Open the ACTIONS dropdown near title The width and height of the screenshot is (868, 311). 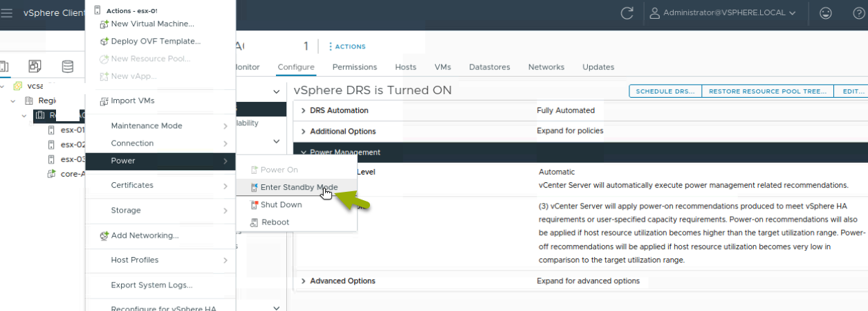pyautogui.click(x=347, y=46)
